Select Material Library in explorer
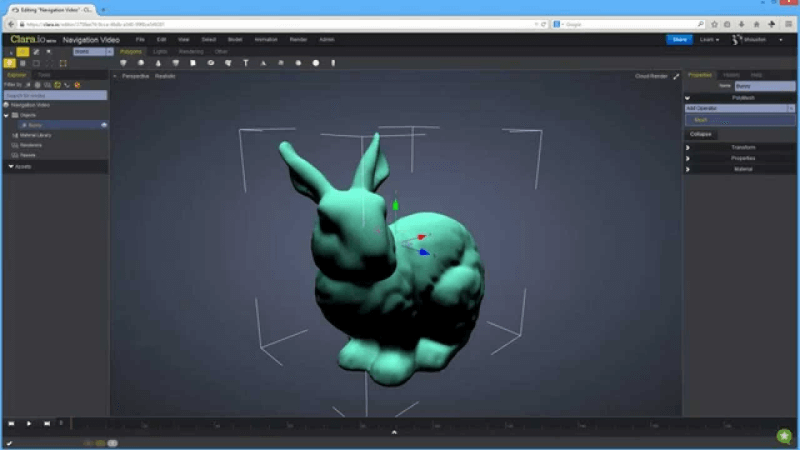Screen dimensions: 800x450 point(35,135)
